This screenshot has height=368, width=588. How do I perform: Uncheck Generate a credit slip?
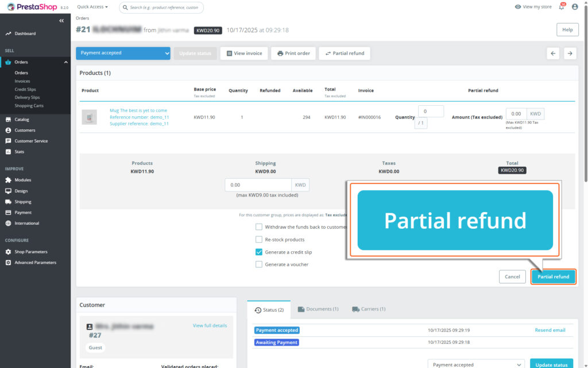260,252
